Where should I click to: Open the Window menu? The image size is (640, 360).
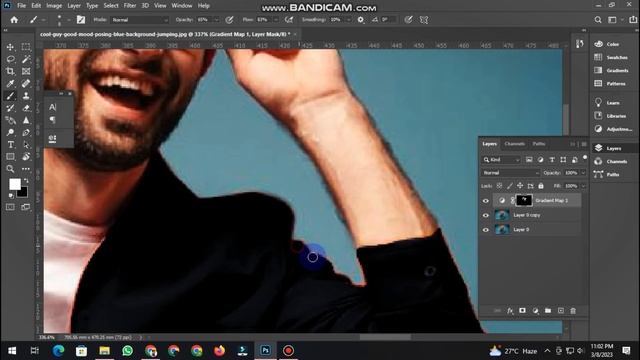[x=182, y=6]
